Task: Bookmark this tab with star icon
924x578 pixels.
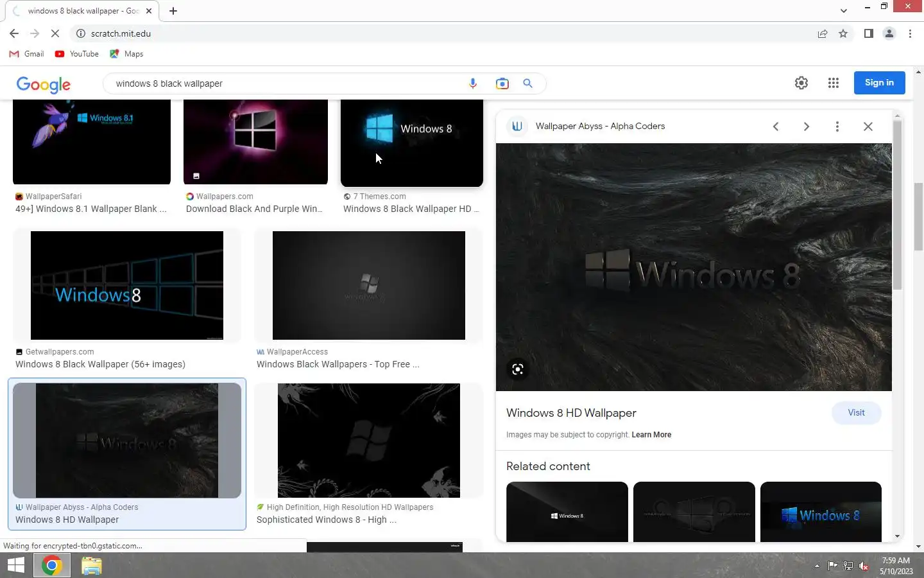Action: point(843,33)
